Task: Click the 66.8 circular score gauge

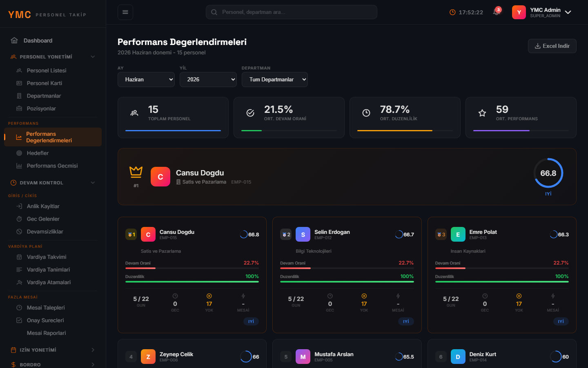Action: tap(548, 173)
